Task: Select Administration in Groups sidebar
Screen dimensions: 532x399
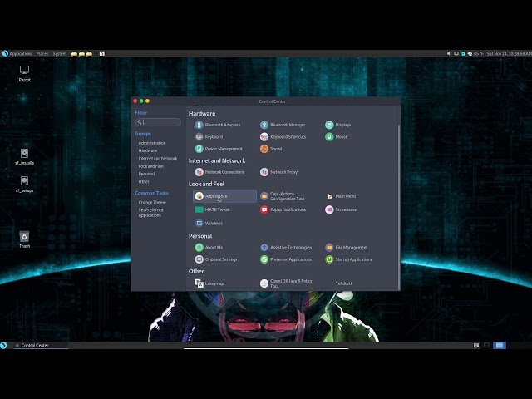Action: (x=152, y=143)
